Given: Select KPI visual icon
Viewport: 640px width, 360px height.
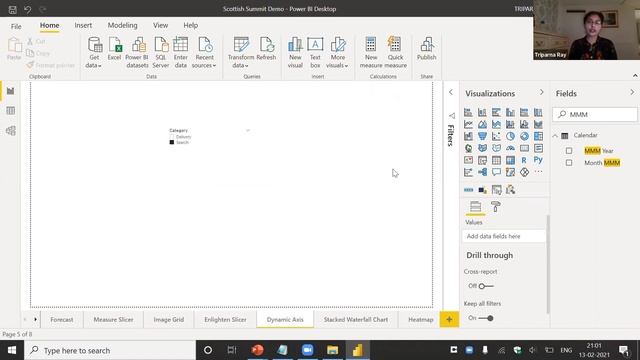Looking at the screenshot, I should pyautogui.click(x=468, y=160).
